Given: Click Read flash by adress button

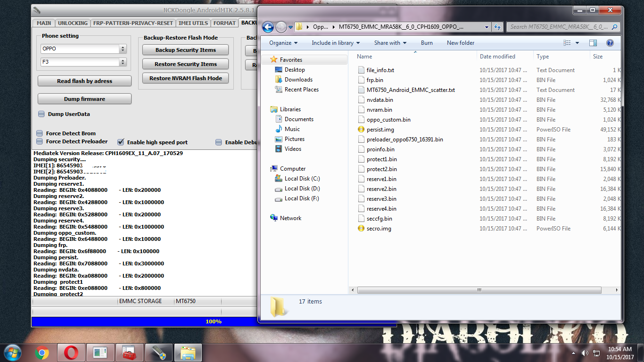Looking at the screenshot, I should click(84, 81).
